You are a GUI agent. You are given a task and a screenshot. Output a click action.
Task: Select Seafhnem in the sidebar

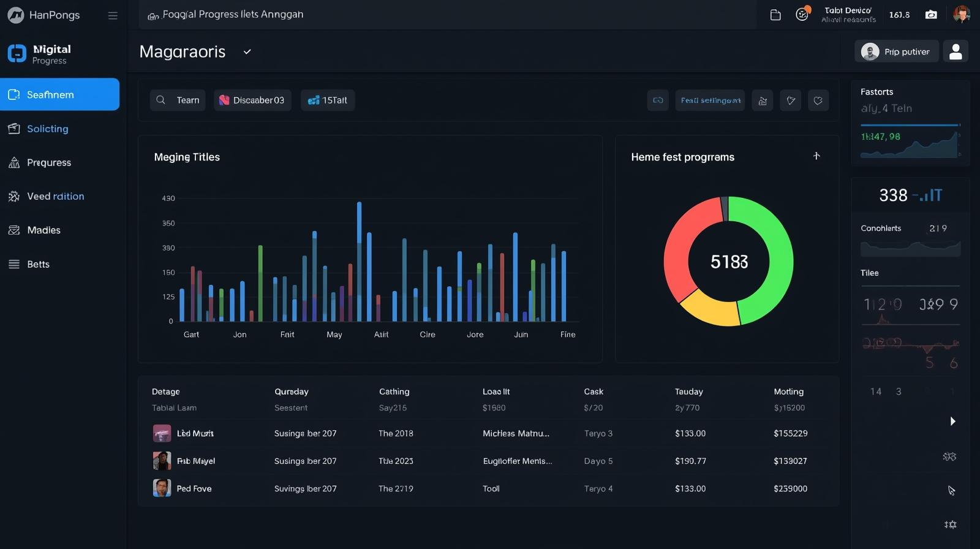(59, 94)
